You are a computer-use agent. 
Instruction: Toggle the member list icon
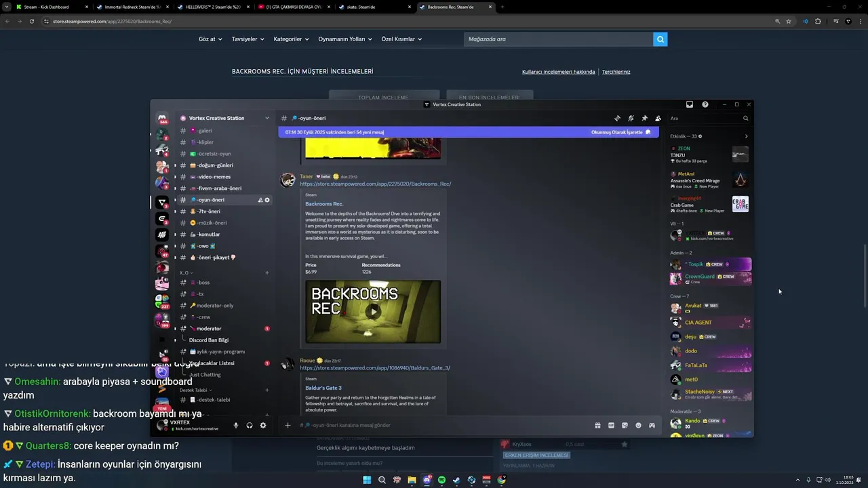click(x=658, y=118)
